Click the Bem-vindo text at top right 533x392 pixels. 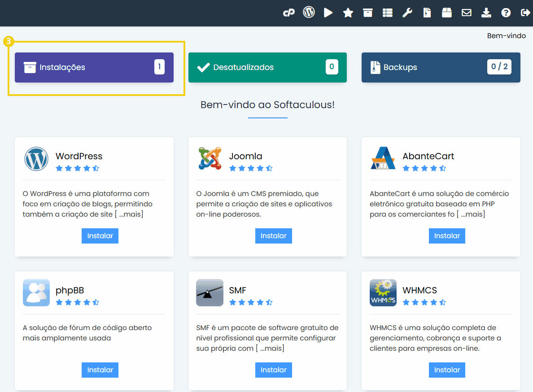click(x=506, y=36)
